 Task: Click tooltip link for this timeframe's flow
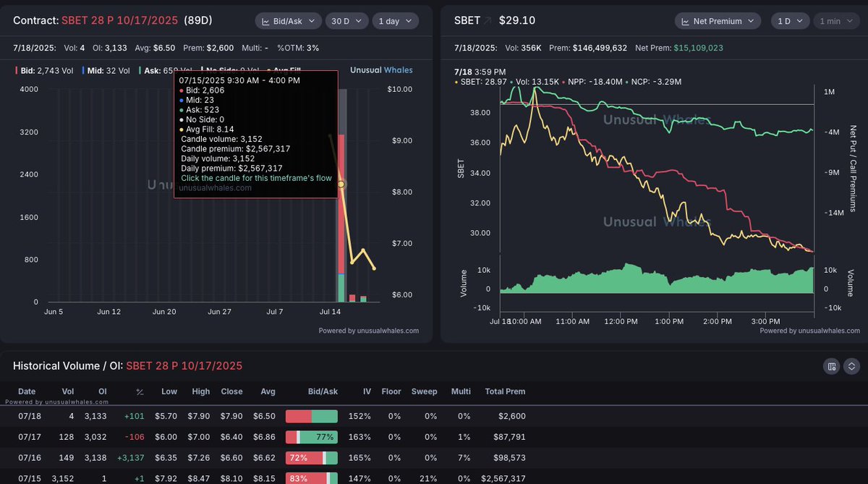pos(256,178)
